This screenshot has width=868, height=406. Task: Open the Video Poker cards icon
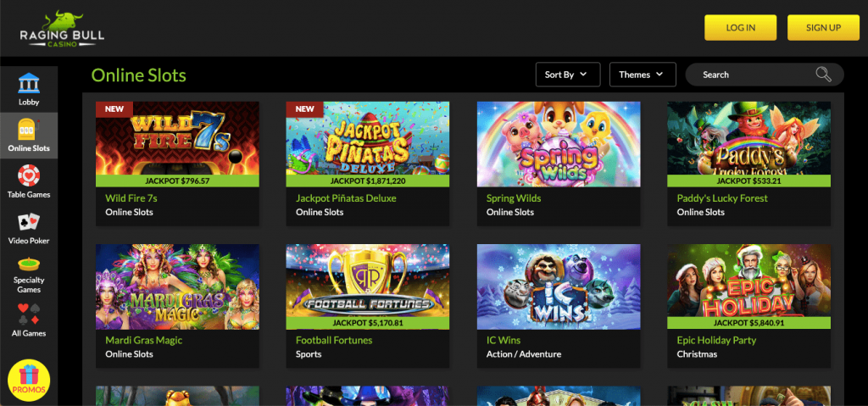point(29,221)
